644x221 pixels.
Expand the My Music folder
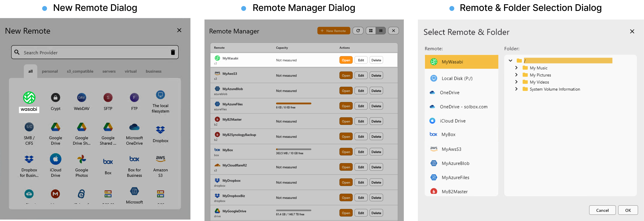(x=517, y=68)
